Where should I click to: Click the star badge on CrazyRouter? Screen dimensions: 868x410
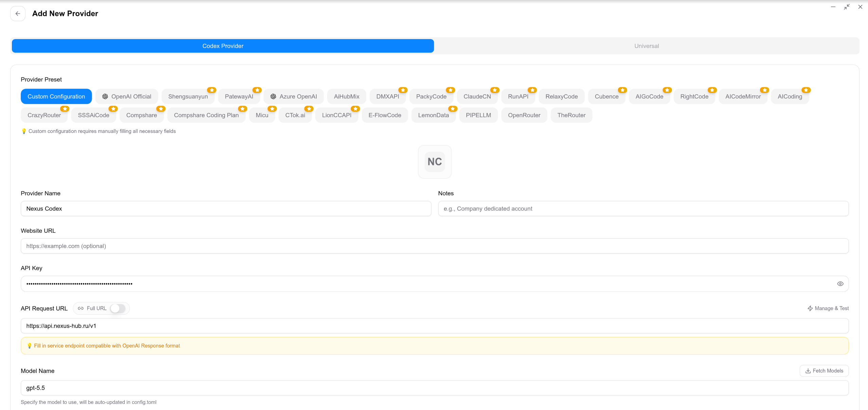click(x=65, y=109)
